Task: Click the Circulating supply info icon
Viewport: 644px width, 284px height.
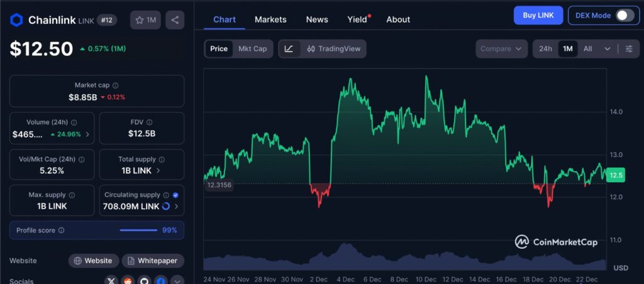Action: click(166, 195)
